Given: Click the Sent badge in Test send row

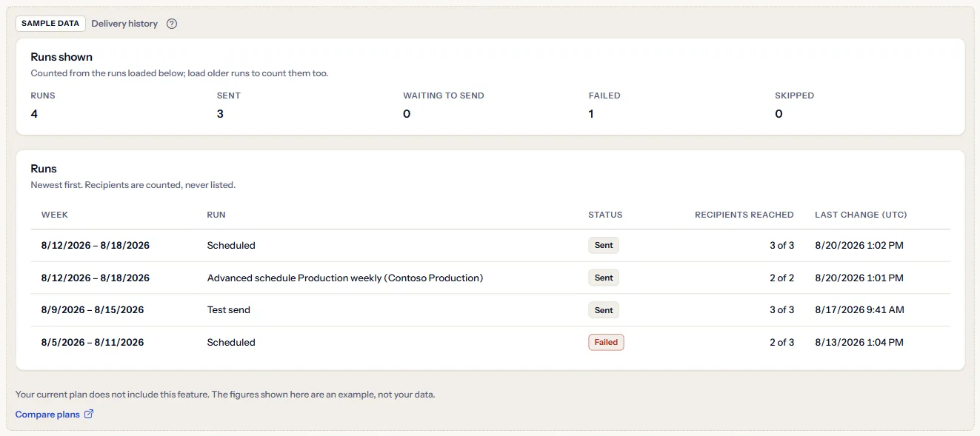Looking at the screenshot, I should (x=604, y=310).
